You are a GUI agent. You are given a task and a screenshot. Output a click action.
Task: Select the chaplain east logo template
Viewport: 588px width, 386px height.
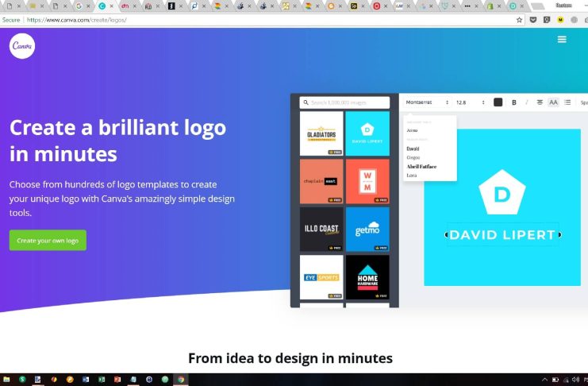pos(321,181)
